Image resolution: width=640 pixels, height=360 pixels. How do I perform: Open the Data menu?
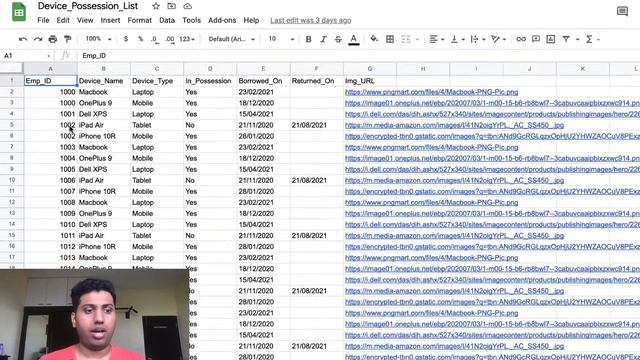[167, 20]
